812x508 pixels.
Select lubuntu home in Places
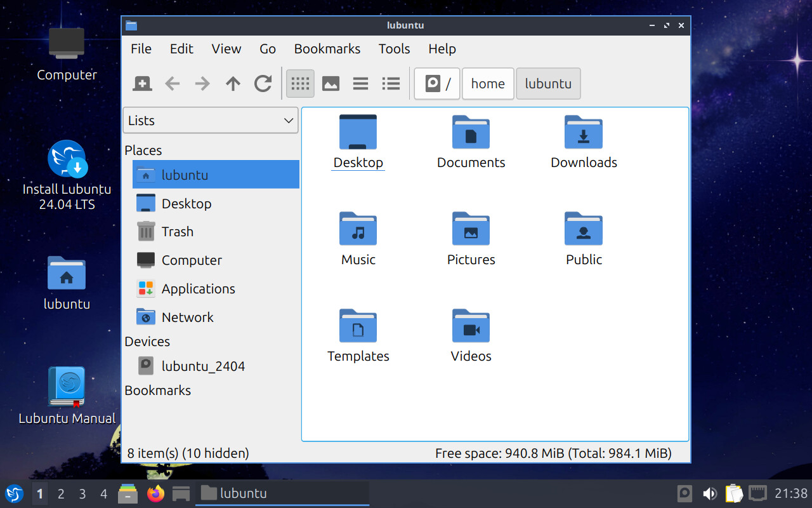[216, 175]
